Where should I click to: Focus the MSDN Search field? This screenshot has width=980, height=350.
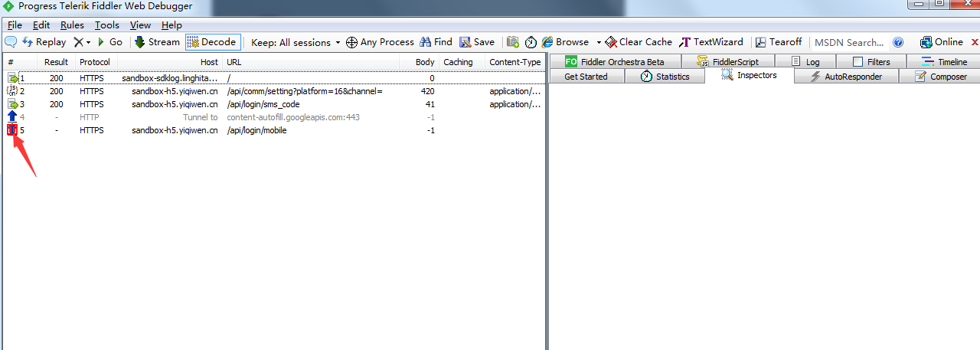[848, 42]
